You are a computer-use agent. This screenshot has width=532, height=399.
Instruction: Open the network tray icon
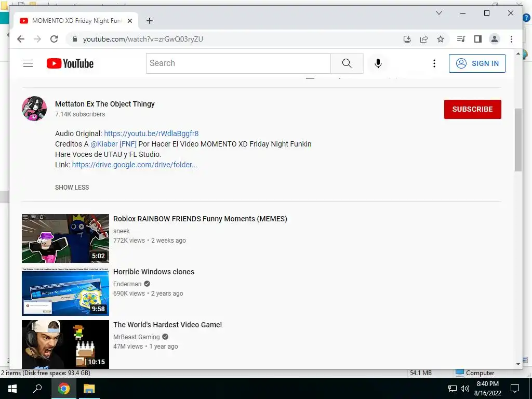[453, 389]
